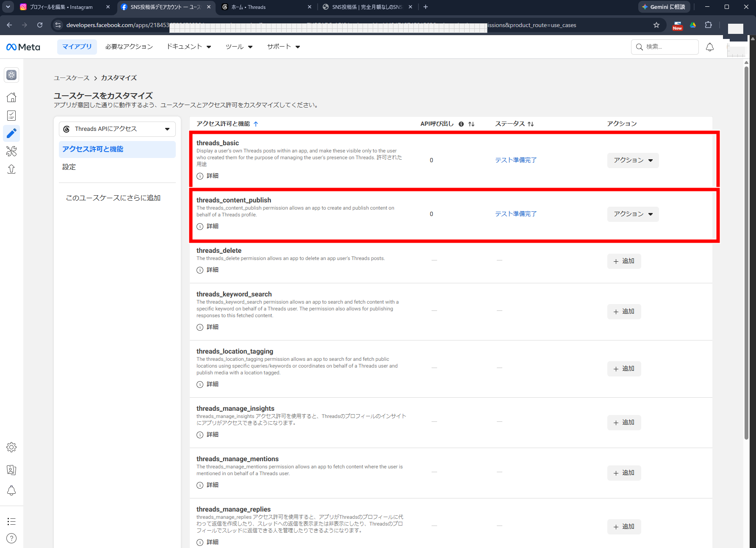
Task: Open notifications bell in top header
Action: click(x=710, y=47)
